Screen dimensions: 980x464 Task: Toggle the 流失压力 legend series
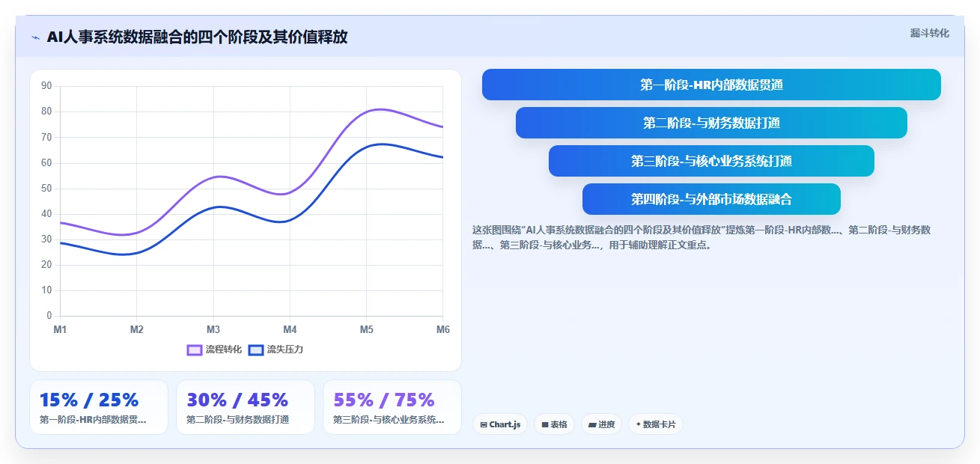tap(276, 349)
